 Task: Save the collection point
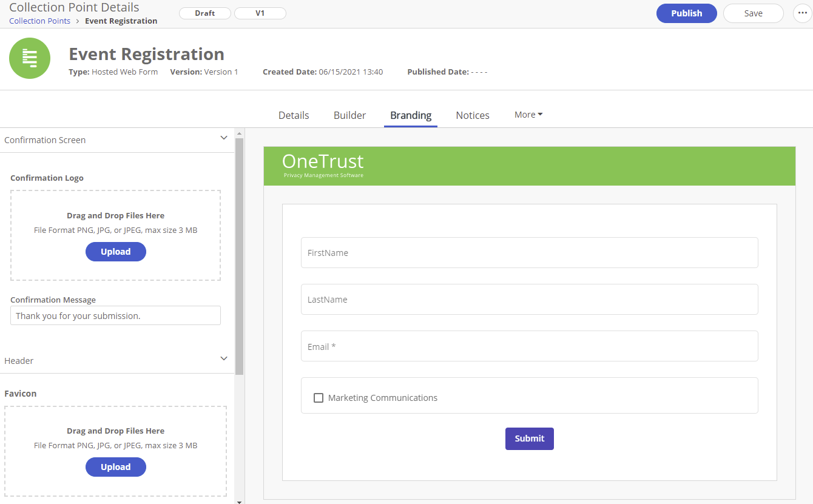(x=753, y=13)
